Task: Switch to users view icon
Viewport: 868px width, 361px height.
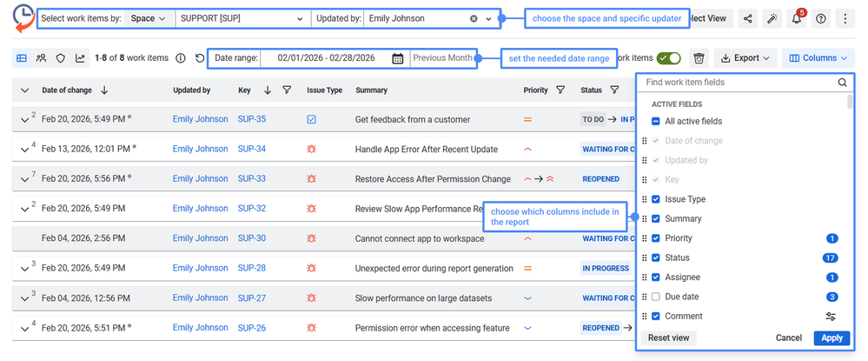Action: pos(41,57)
